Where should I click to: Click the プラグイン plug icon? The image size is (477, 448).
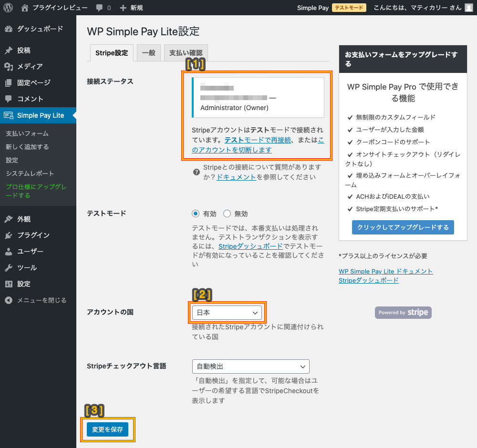(x=9, y=235)
